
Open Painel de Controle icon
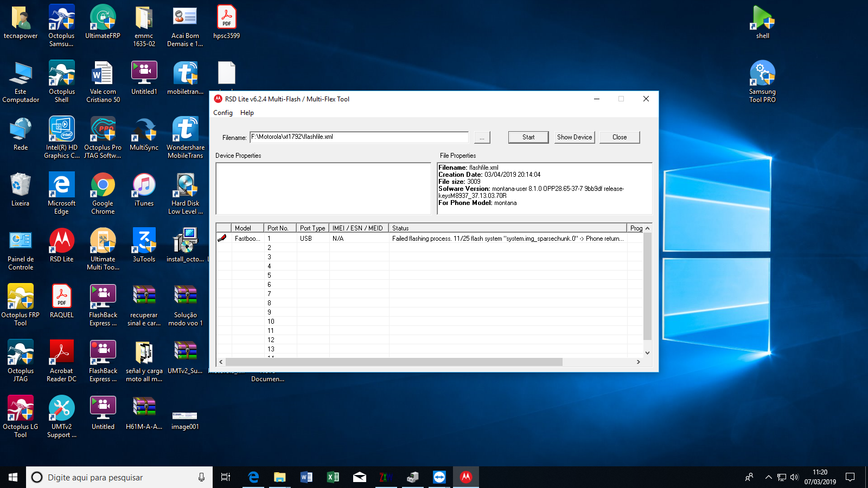point(21,249)
